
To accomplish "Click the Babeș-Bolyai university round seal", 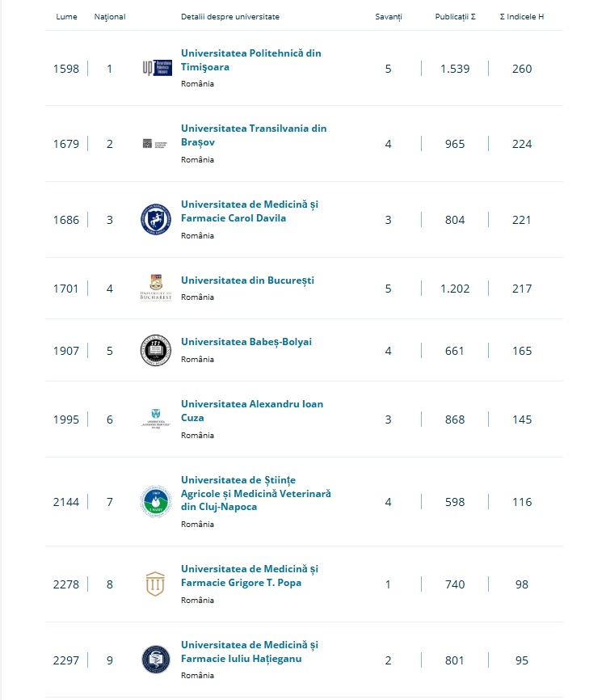I will click(x=155, y=350).
